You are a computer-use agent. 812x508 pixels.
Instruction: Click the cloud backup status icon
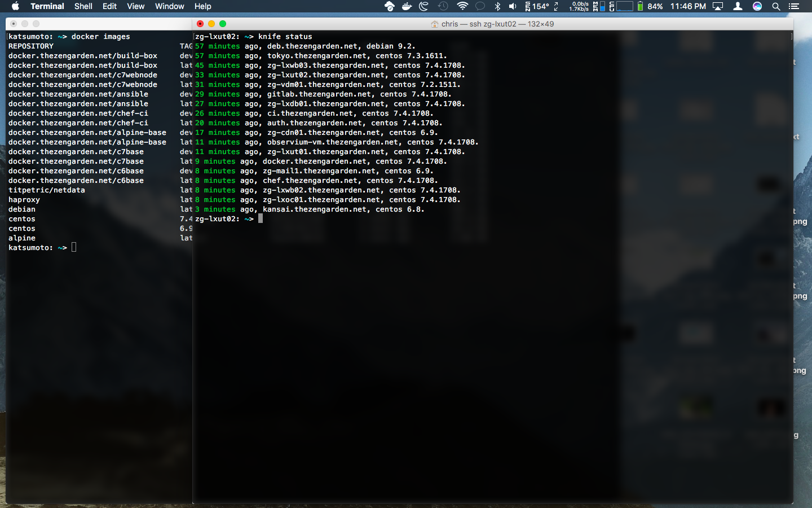(390, 6)
